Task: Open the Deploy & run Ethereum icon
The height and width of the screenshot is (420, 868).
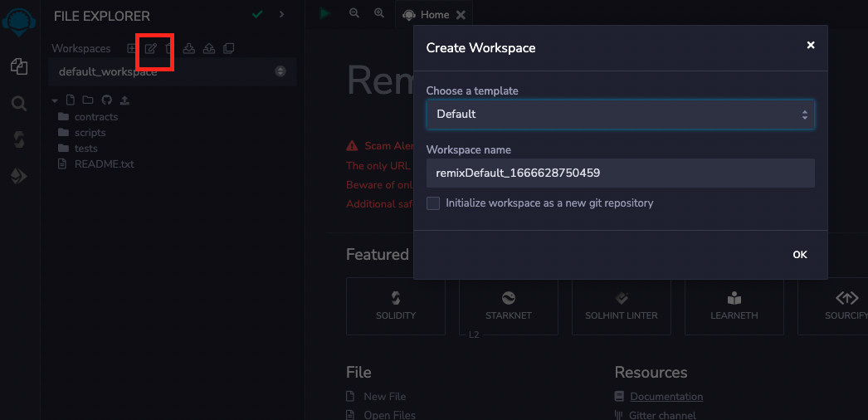Action: pos(19,177)
